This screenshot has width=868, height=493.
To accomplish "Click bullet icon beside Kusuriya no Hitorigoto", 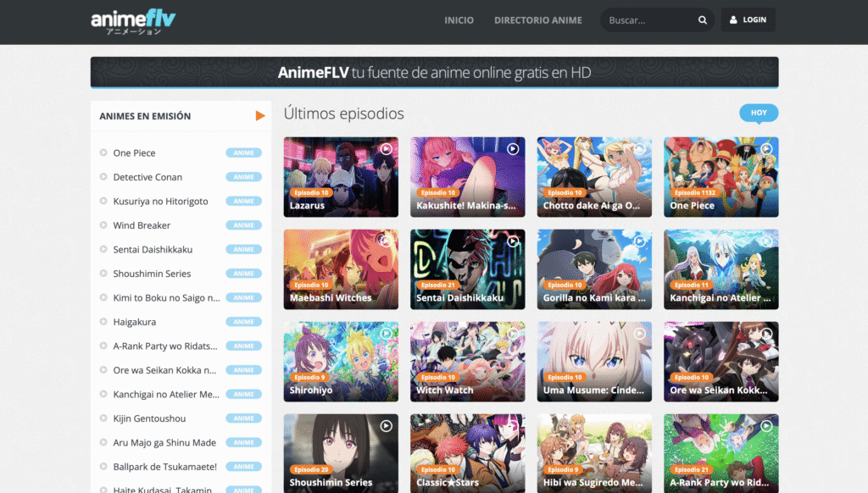I will click(x=103, y=201).
